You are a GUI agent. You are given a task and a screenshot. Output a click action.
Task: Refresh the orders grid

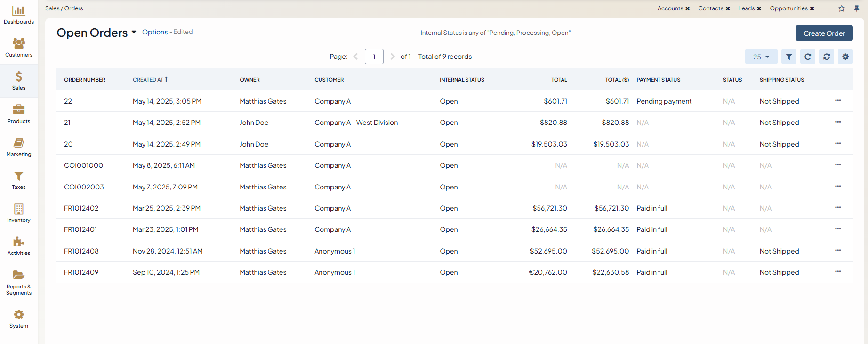pyautogui.click(x=808, y=57)
